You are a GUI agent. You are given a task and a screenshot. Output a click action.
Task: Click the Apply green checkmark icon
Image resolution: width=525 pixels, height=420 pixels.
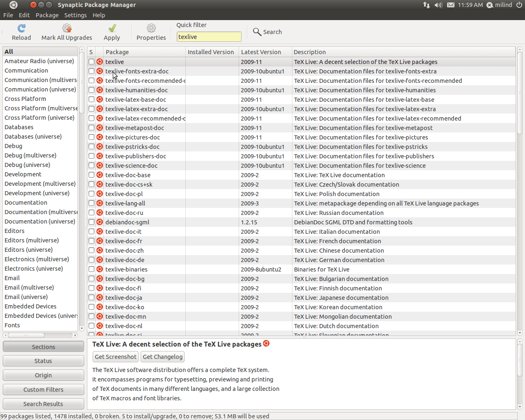tap(112, 28)
